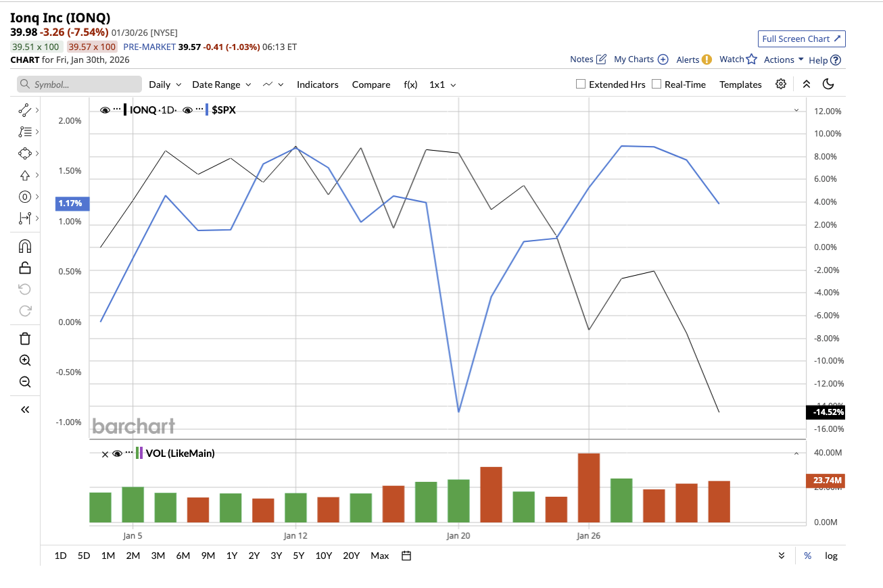The image size is (883, 588).
Task: Open the more options dots beside VOL
Action: [x=129, y=454]
